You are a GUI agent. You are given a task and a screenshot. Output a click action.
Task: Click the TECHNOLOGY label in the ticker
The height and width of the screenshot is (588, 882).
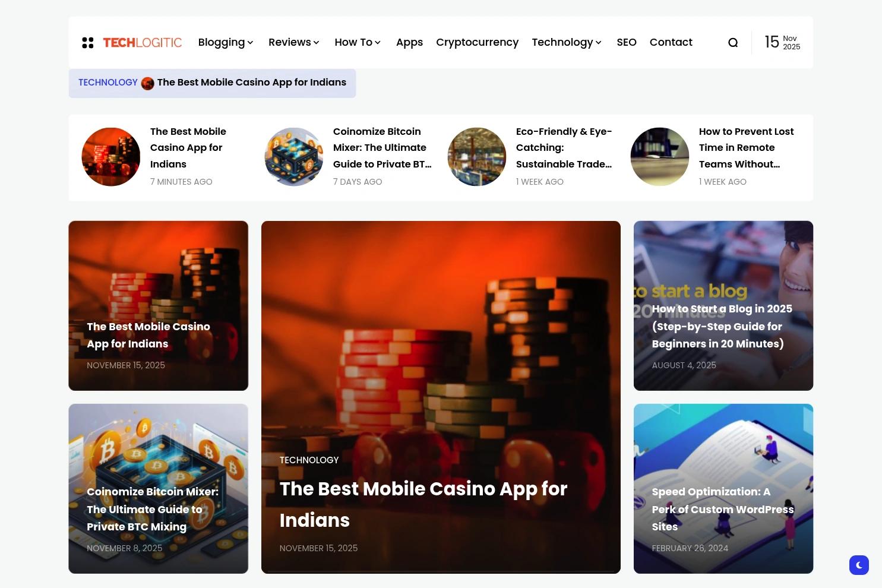pyautogui.click(x=108, y=83)
